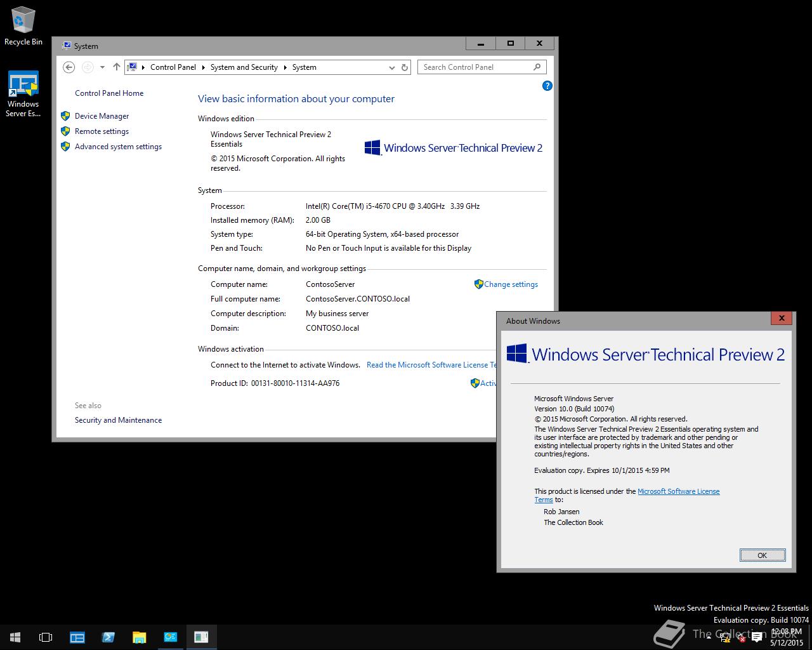This screenshot has width=812, height=650.
Task: Go up one level with the Up arrow
Action: pyautogui.click(x=116, y=67)
